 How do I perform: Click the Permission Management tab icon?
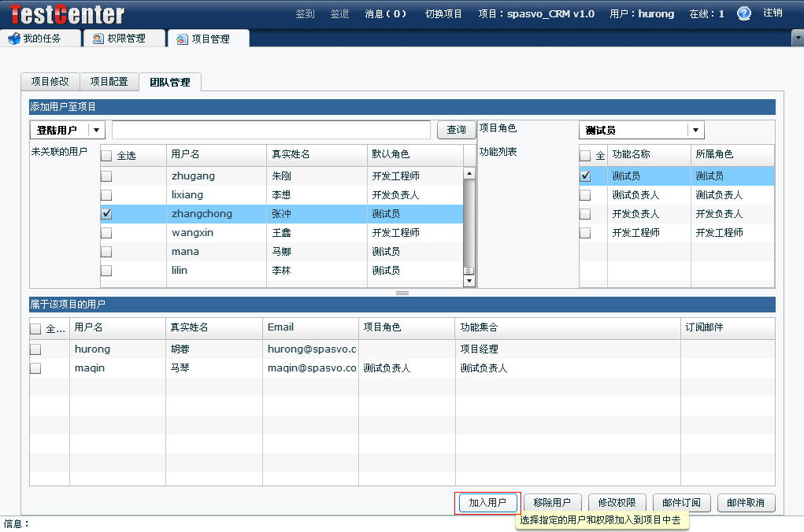tap(98, 39)
